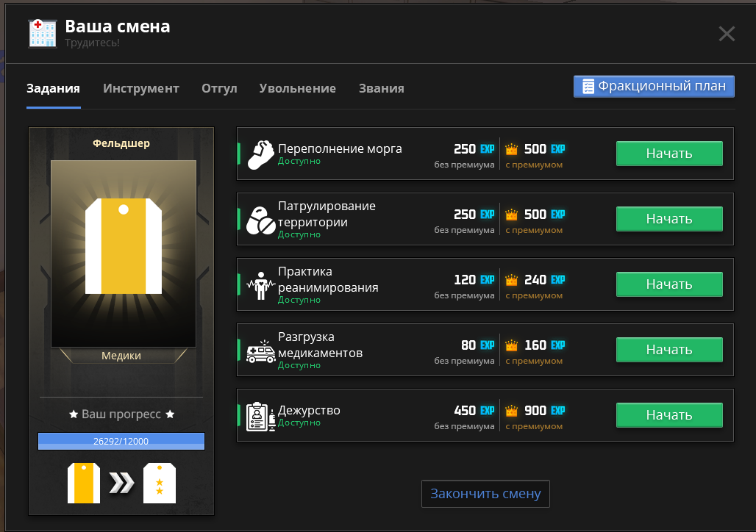
Task: Start the Практика реанимирования task
Action: pos(669,284)
